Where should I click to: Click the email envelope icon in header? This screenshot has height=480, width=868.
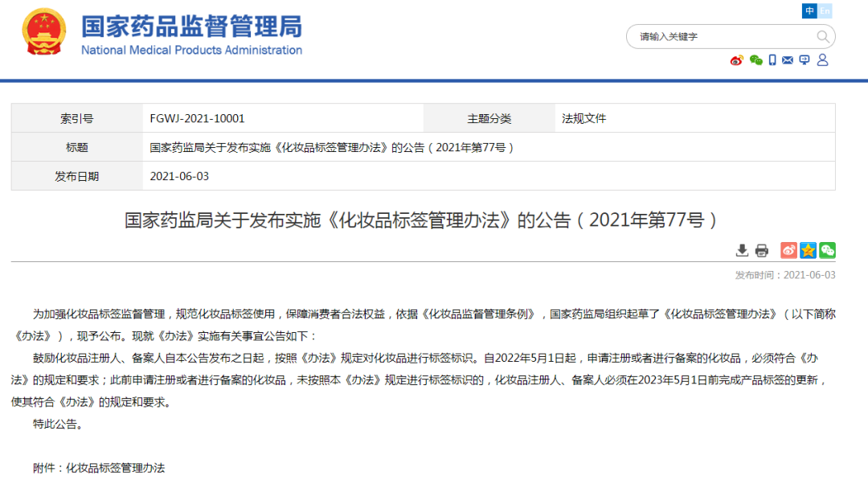pos(788,60)
